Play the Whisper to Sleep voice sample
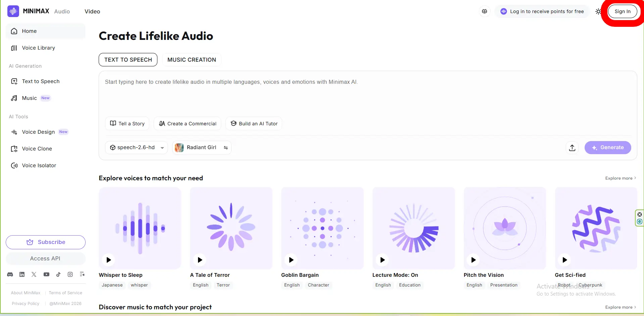 tap(109, 260)
